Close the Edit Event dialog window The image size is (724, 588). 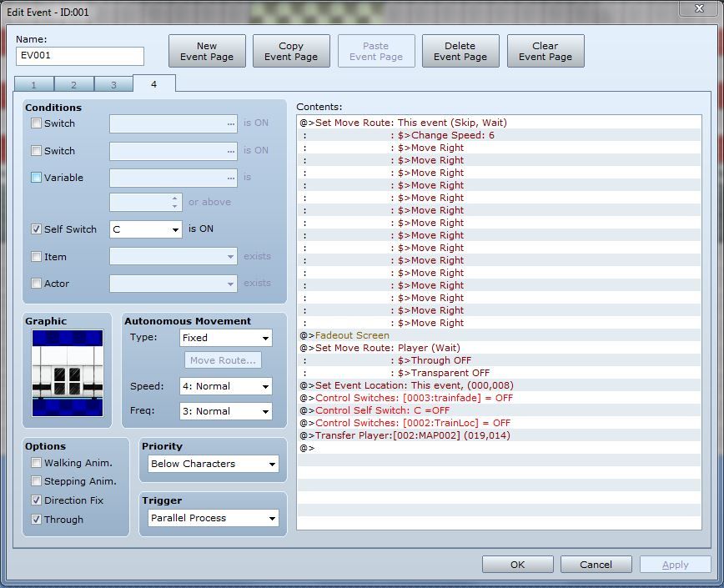(x=695, y=9)
